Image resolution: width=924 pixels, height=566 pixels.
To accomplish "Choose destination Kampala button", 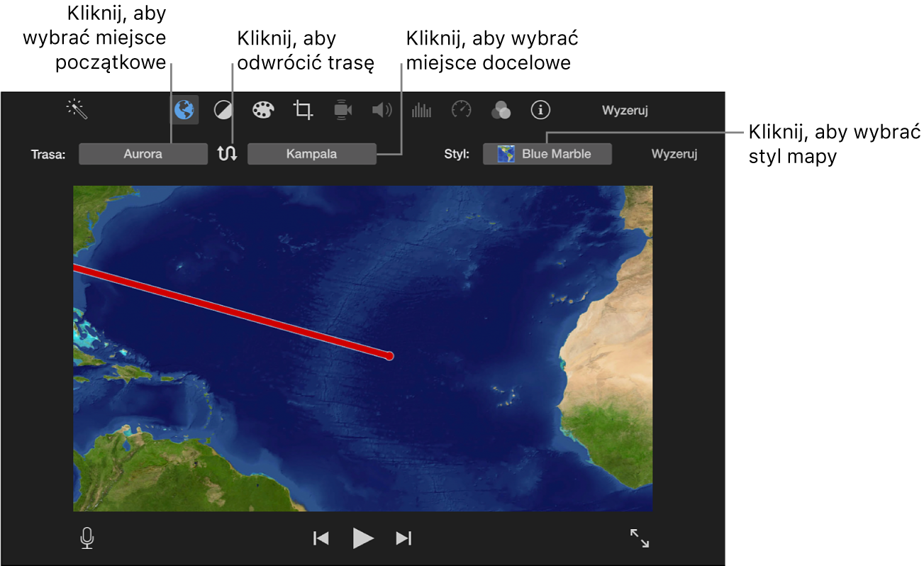I will point(311,154).
